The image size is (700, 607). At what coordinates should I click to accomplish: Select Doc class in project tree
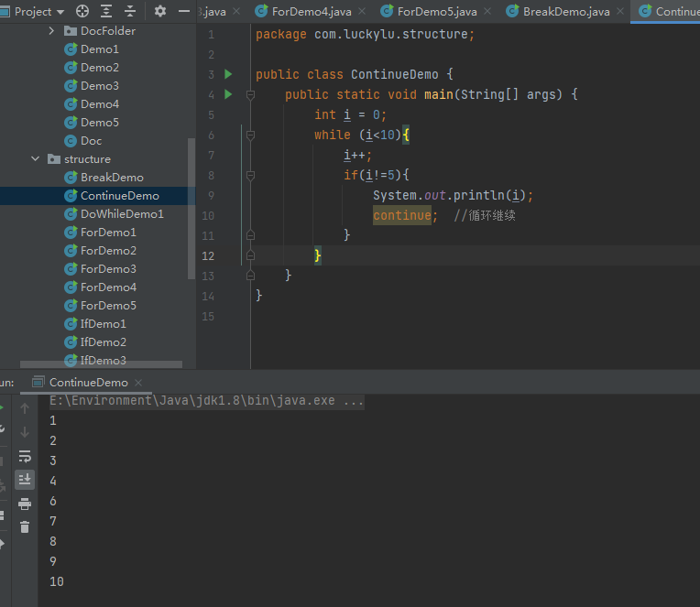[x=91, y=140]
